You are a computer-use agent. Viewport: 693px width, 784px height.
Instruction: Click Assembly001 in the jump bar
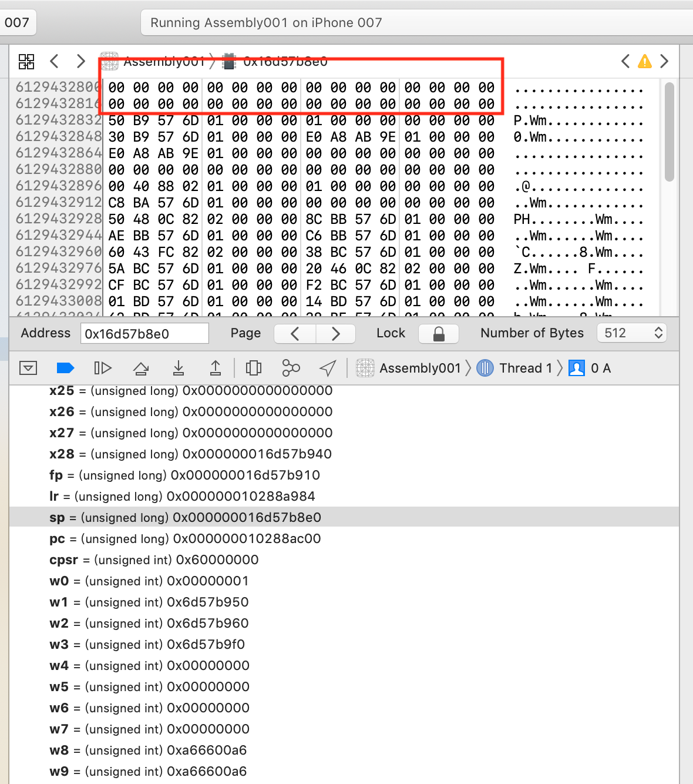[153, 61]
